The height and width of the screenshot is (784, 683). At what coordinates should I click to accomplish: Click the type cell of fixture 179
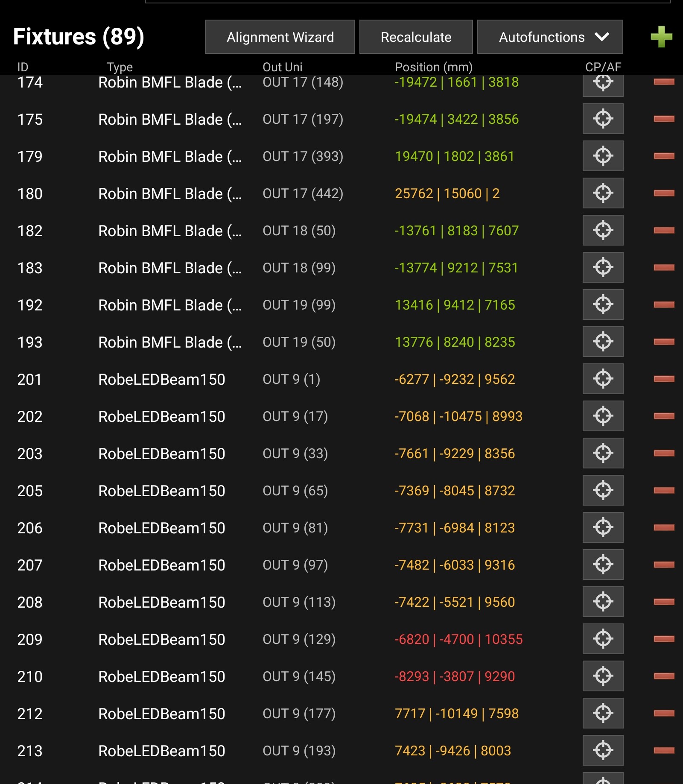[x=170, y=156]
